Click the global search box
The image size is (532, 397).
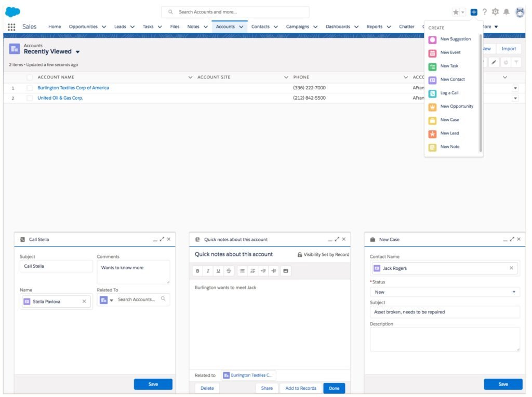pyautogui.click(x=235, y=12)
